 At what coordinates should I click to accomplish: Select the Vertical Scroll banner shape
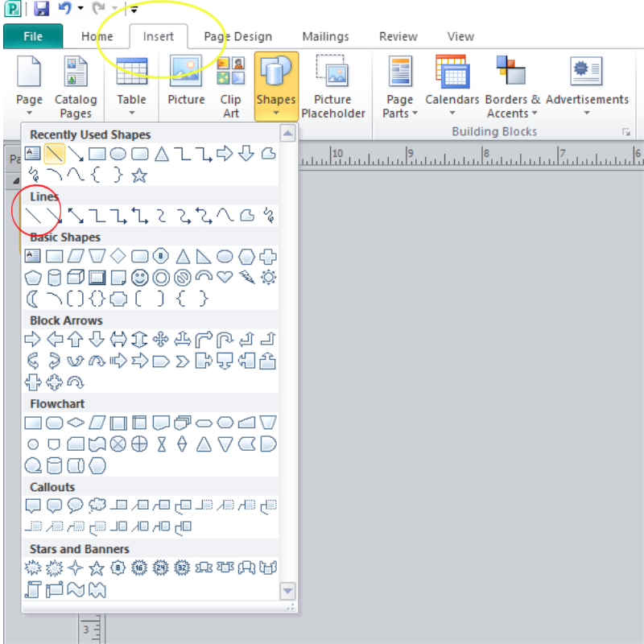click(x=33, y=590)
